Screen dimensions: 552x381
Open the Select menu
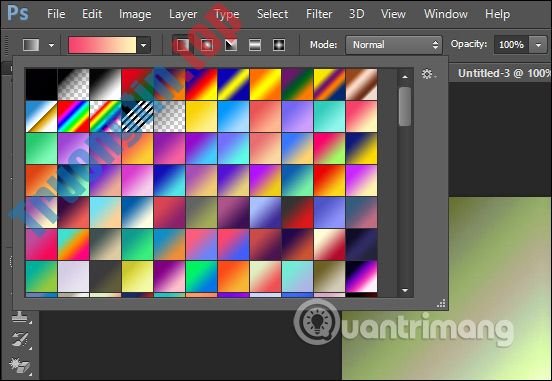pos(272,14)
